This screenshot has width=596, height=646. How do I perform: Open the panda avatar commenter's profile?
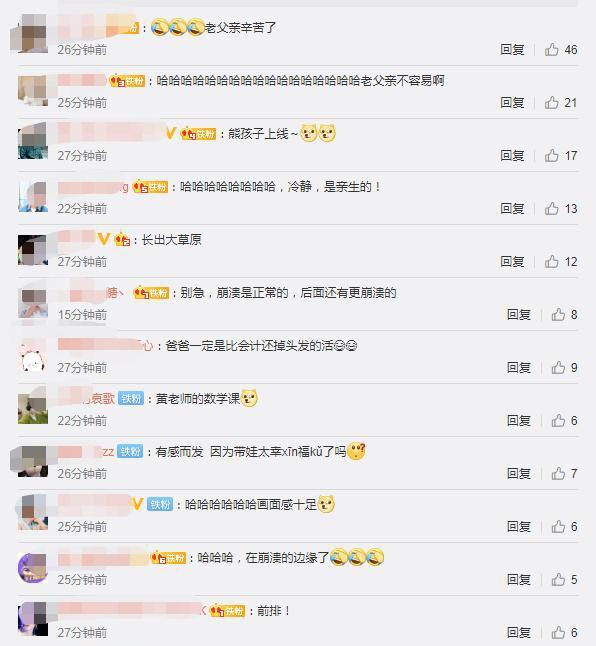33,360
